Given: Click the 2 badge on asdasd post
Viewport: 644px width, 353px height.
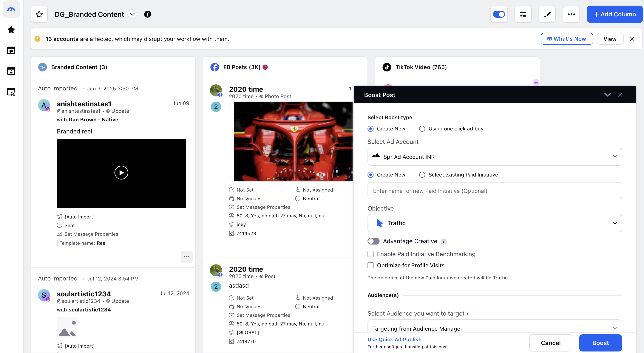Looking at the screenshot, I should [216, 286].
